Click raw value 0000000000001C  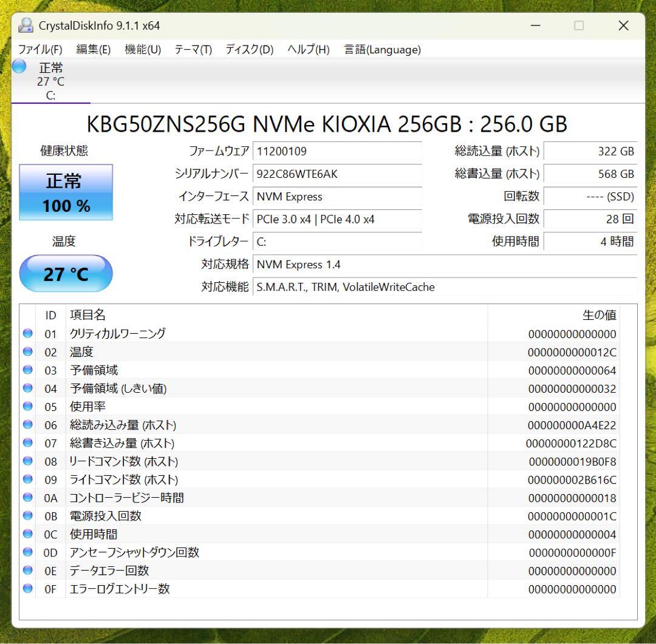pyautogui.click(x=572, y=516)
